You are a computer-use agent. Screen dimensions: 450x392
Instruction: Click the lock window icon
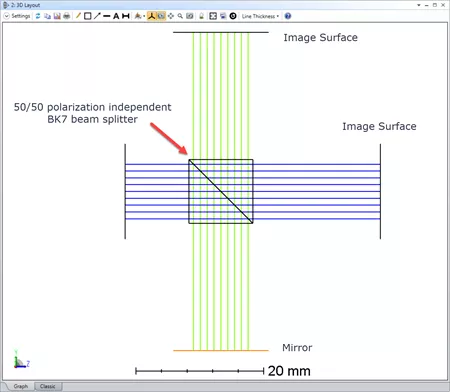tap(201, 16)
